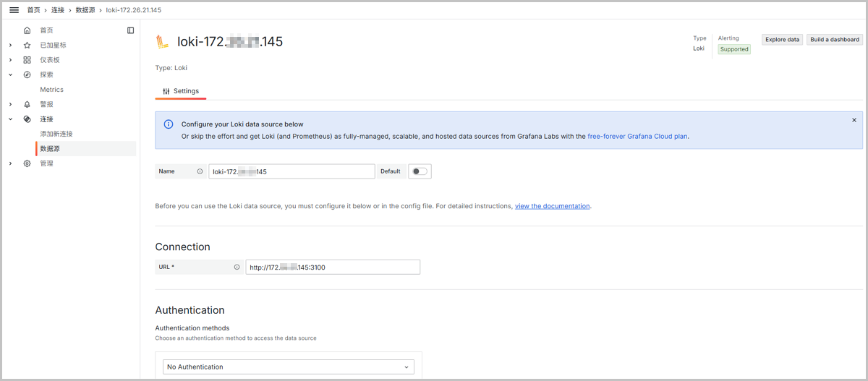Click the info icon next to URL

[x=237, y=267]
